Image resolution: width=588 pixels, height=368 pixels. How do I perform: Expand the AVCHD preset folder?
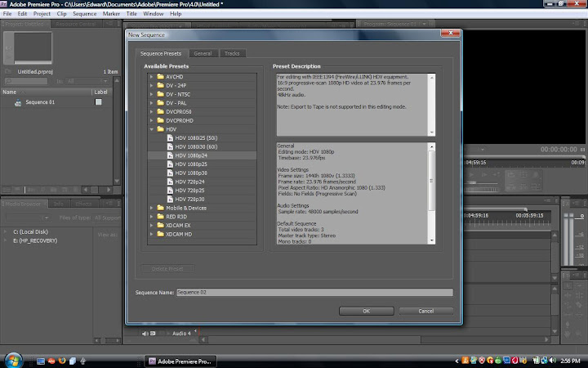click(152, 77)
